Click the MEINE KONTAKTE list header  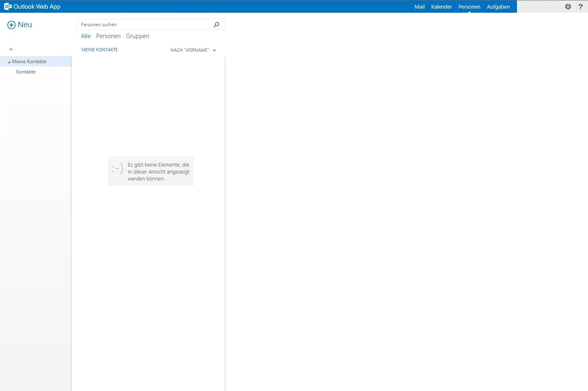click(99, 50)
